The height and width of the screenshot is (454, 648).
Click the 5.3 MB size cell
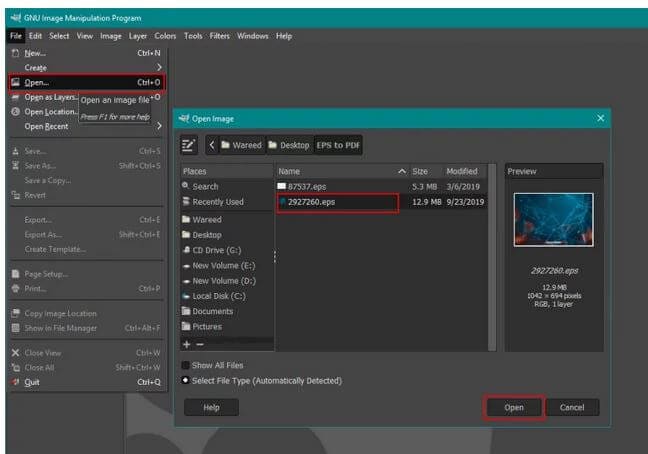424,186
